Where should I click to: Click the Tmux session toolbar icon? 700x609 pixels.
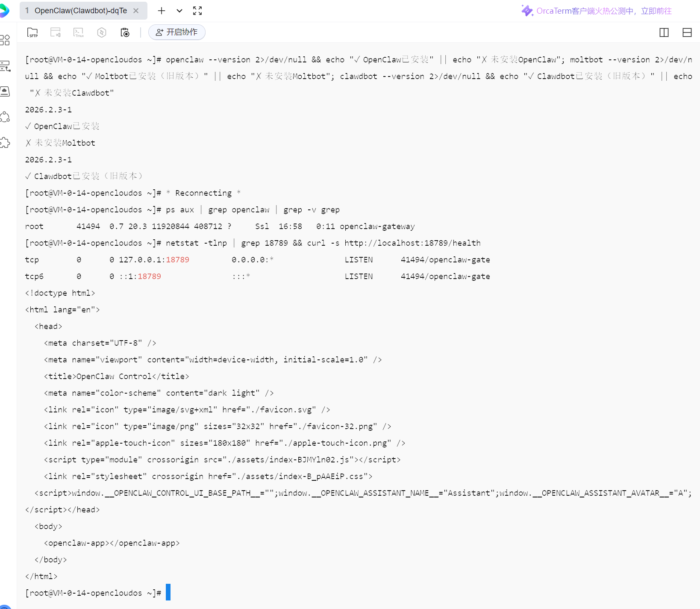tap(79, 32)
